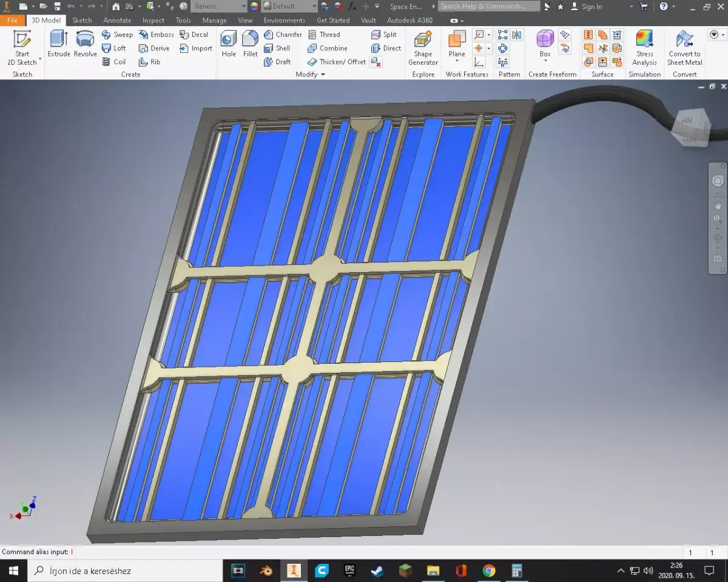Open the Environments tab
Viewport: 728px width, 582px height.
point(285,20)
